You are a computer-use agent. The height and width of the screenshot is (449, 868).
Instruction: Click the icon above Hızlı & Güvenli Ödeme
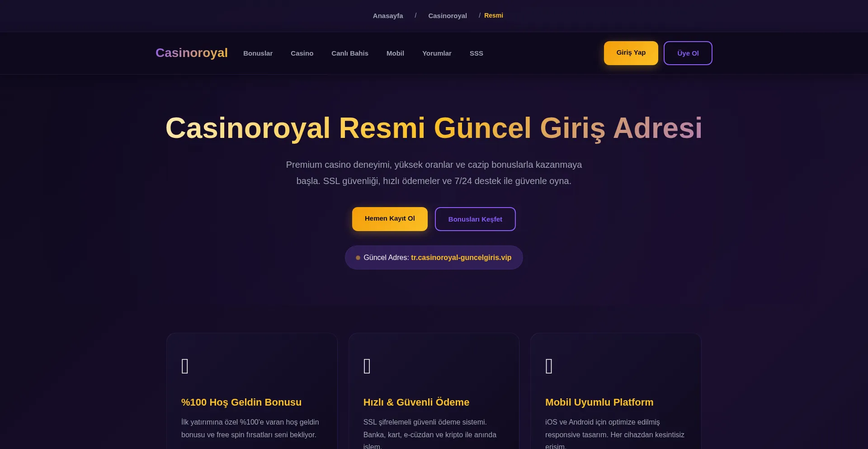pyautogui.click(x=367, y=366)
